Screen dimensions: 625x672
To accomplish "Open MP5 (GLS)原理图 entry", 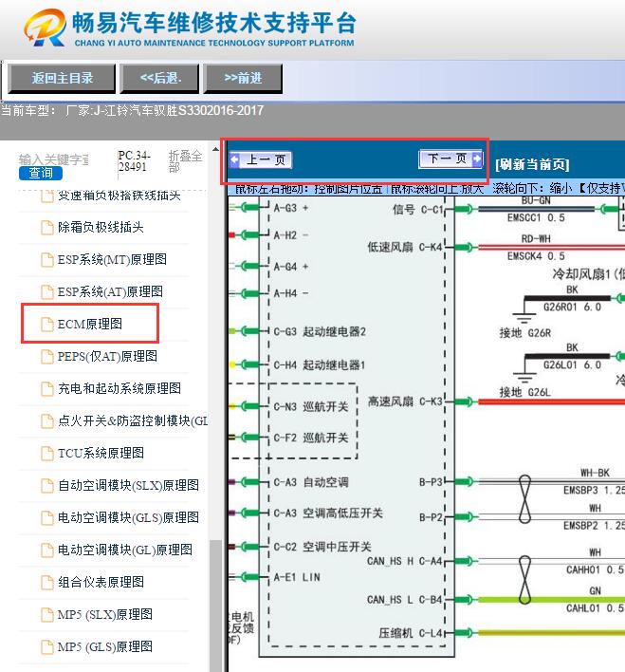I will (105, 646).
